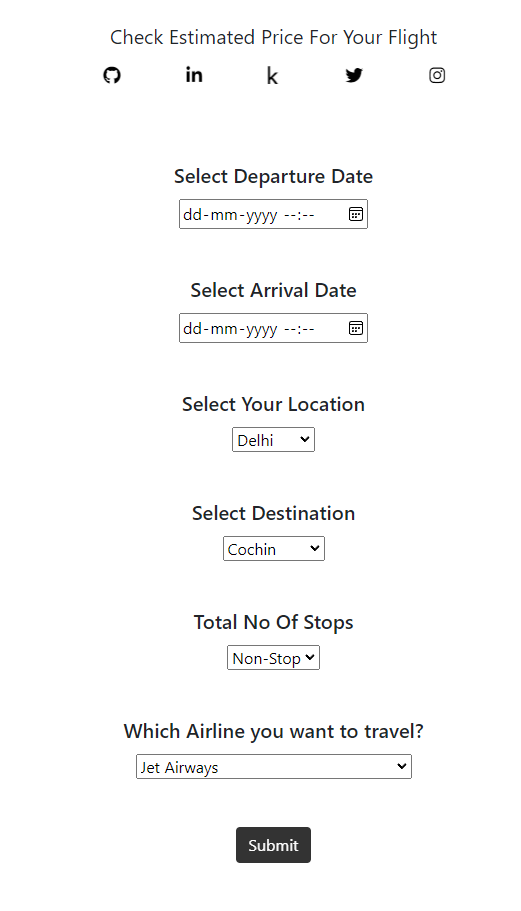The image size is (521, 911).
Task: Select time segment of arrival date field
Action: pyautogui.click(x=299, y=329)
